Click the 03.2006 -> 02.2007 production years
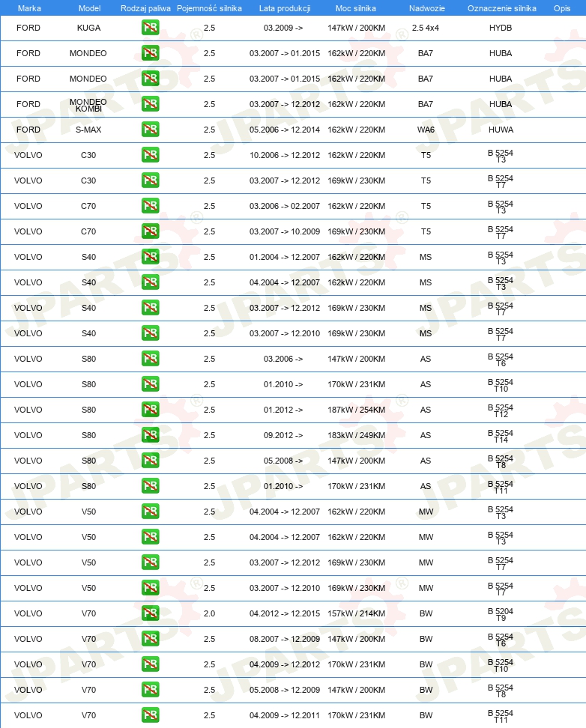Screen dimensions: 586x728 point(285,206)
